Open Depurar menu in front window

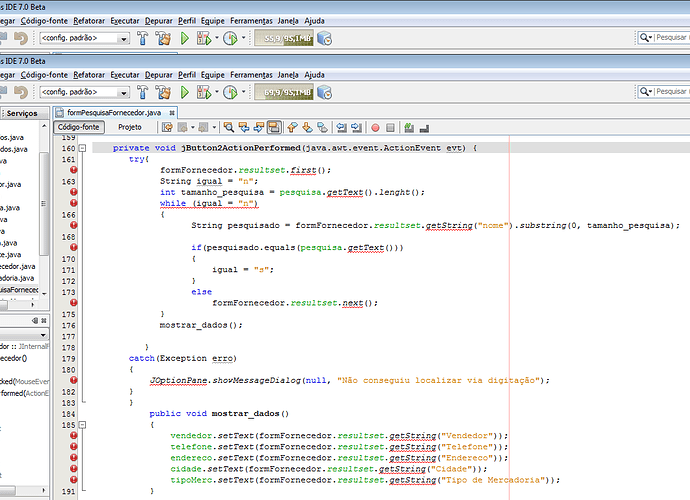(x=159, y=75)
